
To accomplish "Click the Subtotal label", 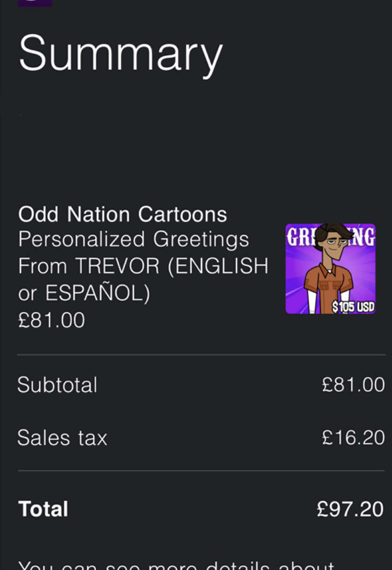I will coord(57,385).
